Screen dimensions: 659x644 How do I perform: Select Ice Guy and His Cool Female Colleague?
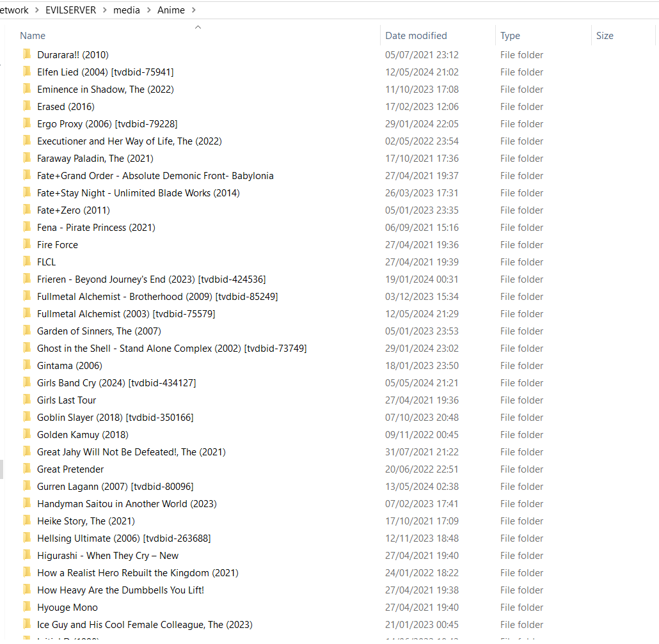(x=145, y=625)
